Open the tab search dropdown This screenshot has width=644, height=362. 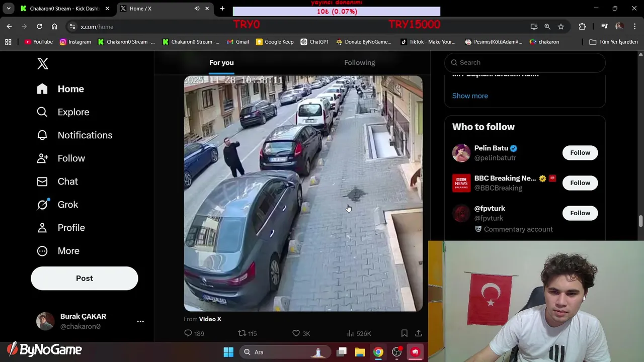tap(9, 9)
